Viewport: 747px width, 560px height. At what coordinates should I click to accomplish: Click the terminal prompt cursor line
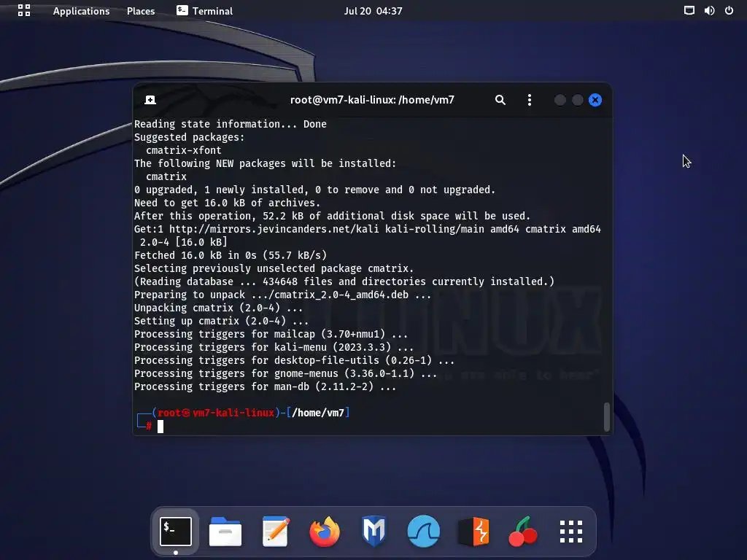(160, 426)
